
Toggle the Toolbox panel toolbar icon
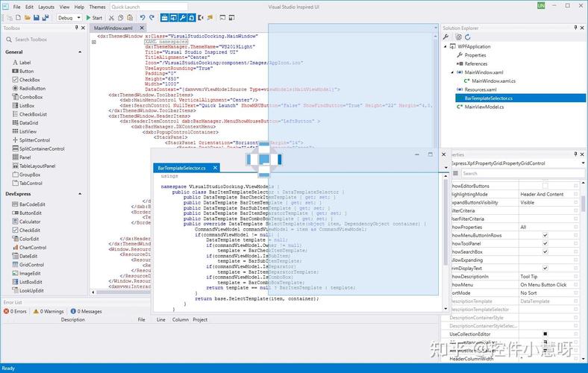pos(164,17)
